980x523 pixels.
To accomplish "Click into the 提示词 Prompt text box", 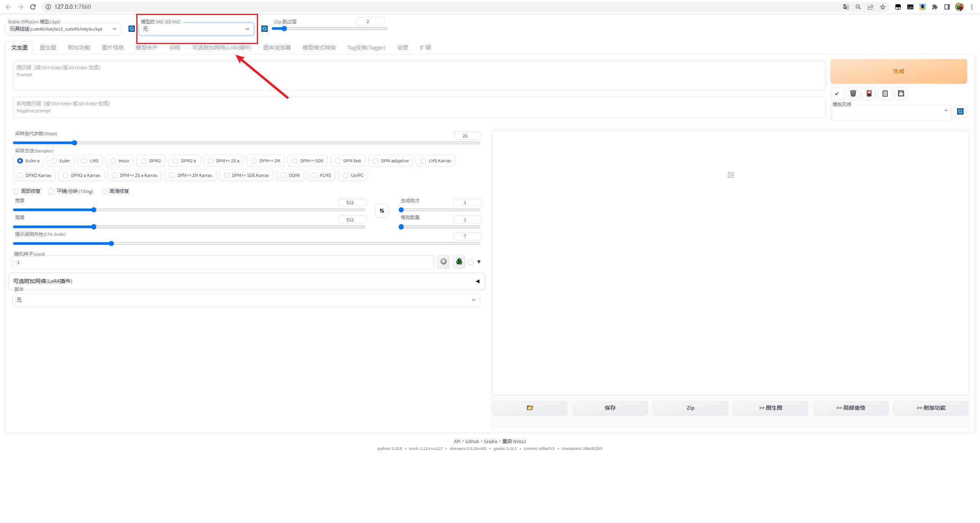I will point(419,75).
